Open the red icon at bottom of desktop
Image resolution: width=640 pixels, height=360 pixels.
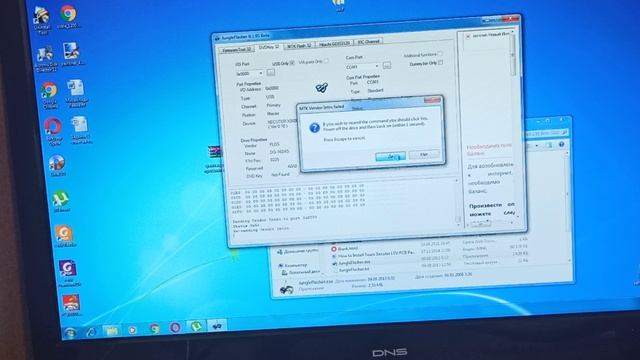(x=71, y=305)
